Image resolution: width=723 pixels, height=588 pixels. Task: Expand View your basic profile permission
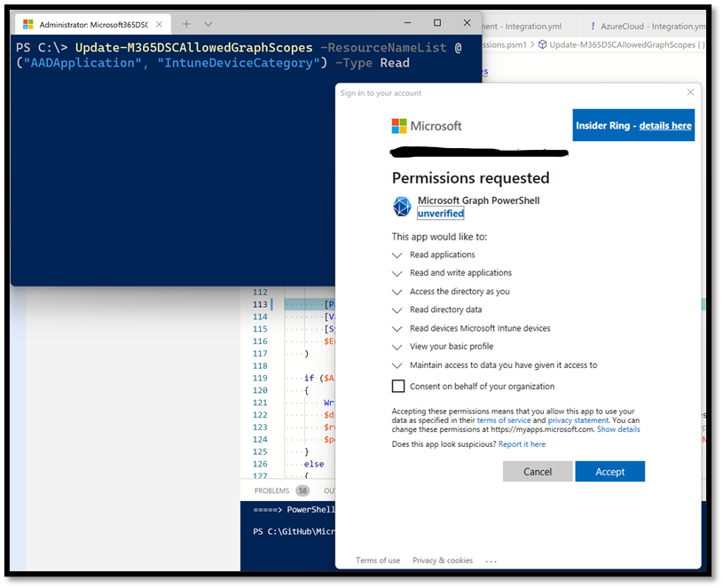(x=397, y=347)
